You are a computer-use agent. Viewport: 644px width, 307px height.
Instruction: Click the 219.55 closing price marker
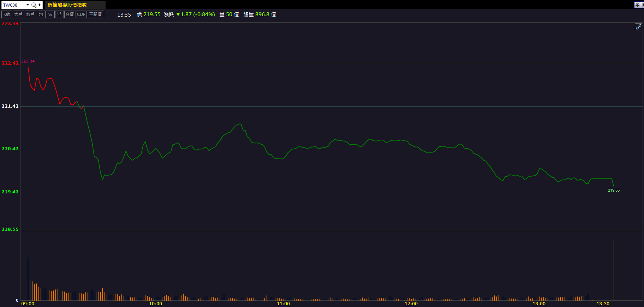tap(614, 190)
